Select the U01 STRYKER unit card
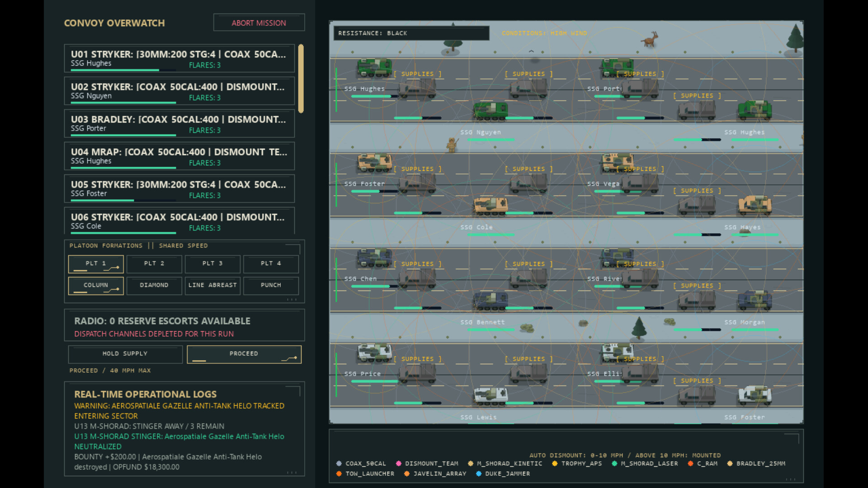868x488 pixels. [179, 58]
